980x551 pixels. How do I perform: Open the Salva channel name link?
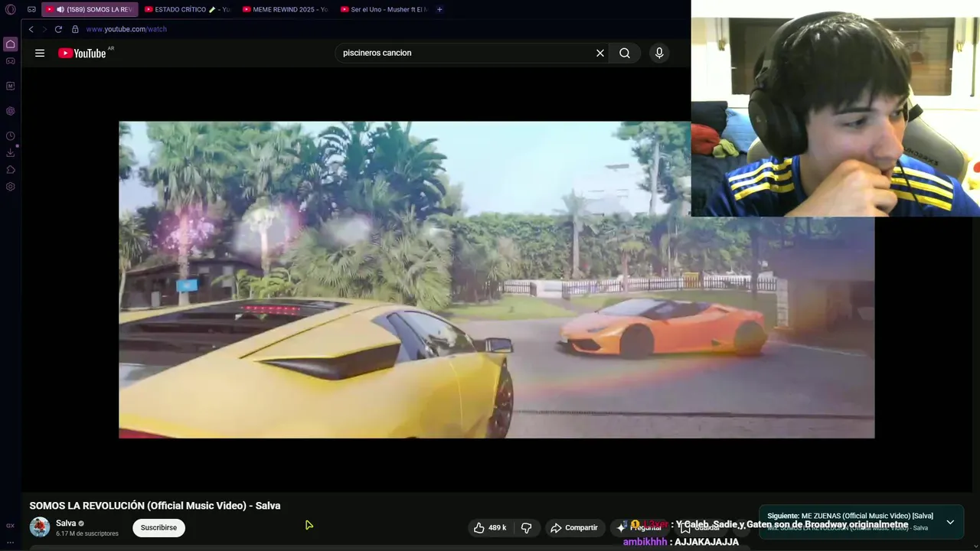tap(66, 523)
